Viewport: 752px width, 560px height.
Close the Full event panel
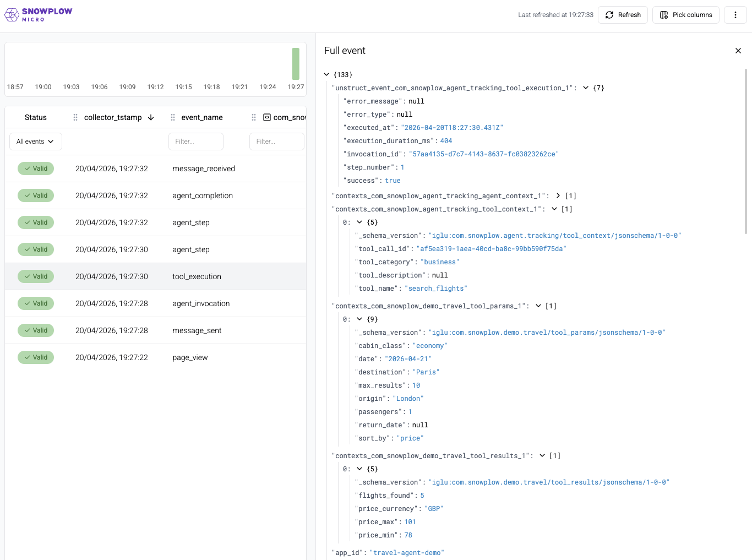tap(738, 51)
